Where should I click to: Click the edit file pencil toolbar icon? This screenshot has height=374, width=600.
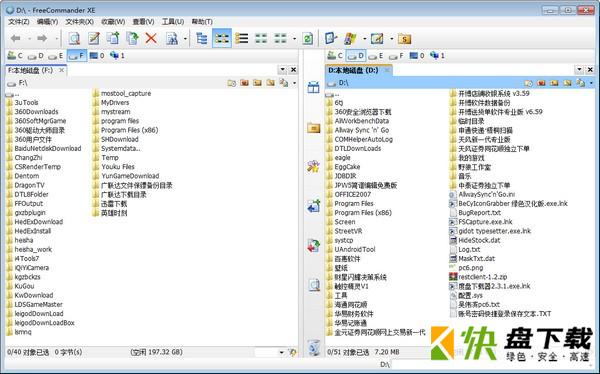pyautogui.click(x=94, y=38)
